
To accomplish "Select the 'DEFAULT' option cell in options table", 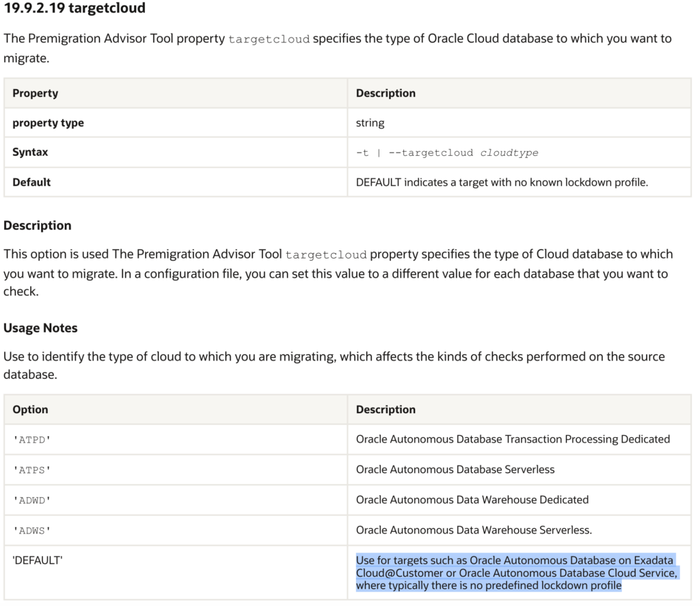I will click(x=38, y=560).
